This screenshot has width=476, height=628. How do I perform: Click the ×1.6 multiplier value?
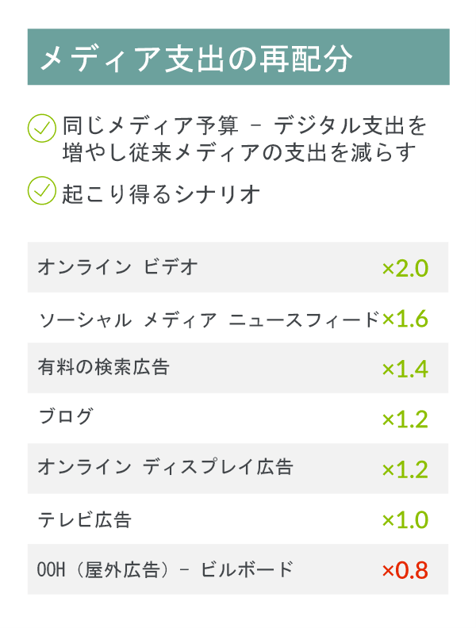[x=405, y=319]
